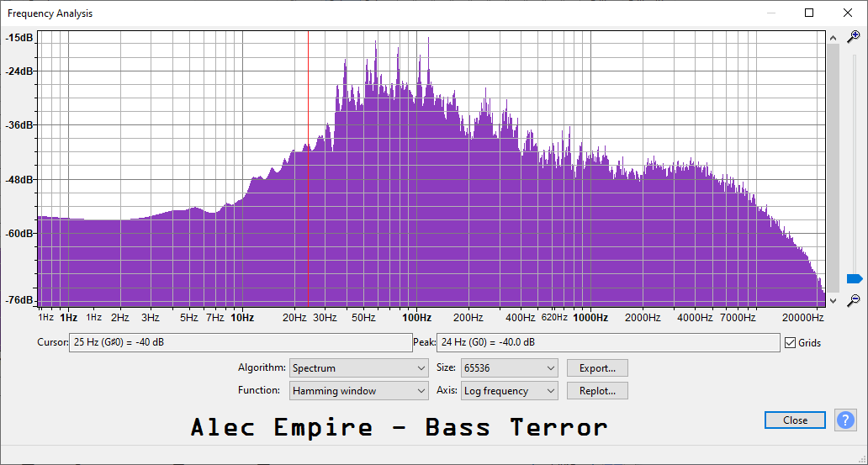The height and width of the screenshot is (465, 868).
Task: Click the 2000Hz label on frequency axis
Action: coord(643,318)
